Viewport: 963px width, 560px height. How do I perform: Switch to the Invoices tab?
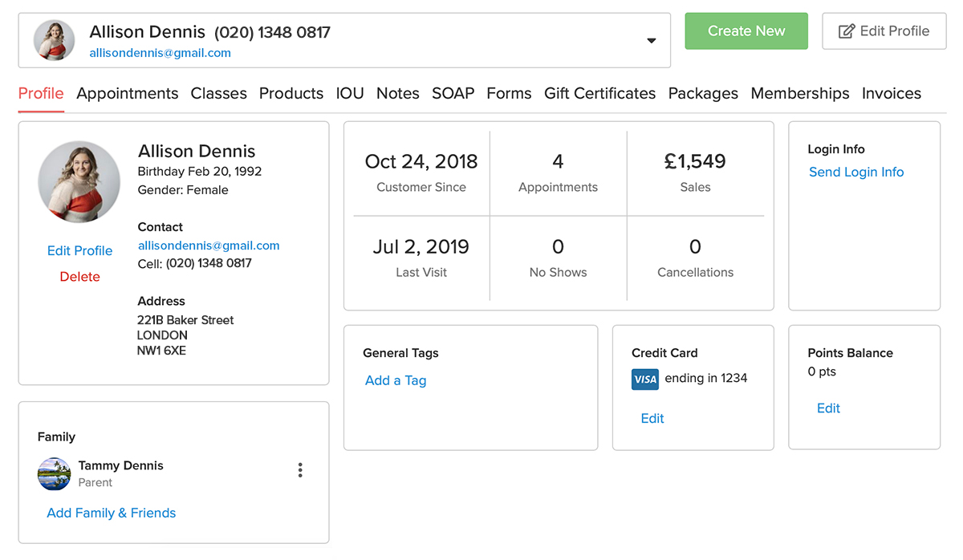(891, 93)
